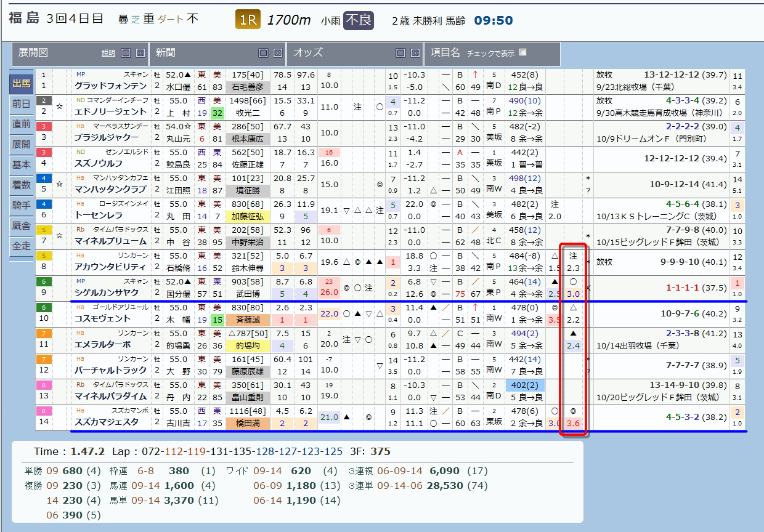
Task: Click the star mark beside エドノリージェント
Action: (x=60, y=106)
